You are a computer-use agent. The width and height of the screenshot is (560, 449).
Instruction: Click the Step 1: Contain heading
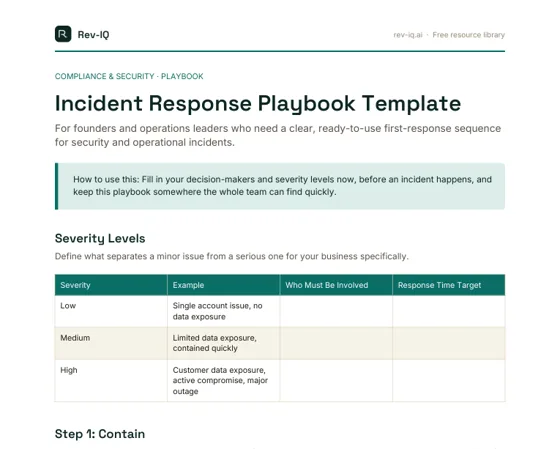(x=100, y=434)
